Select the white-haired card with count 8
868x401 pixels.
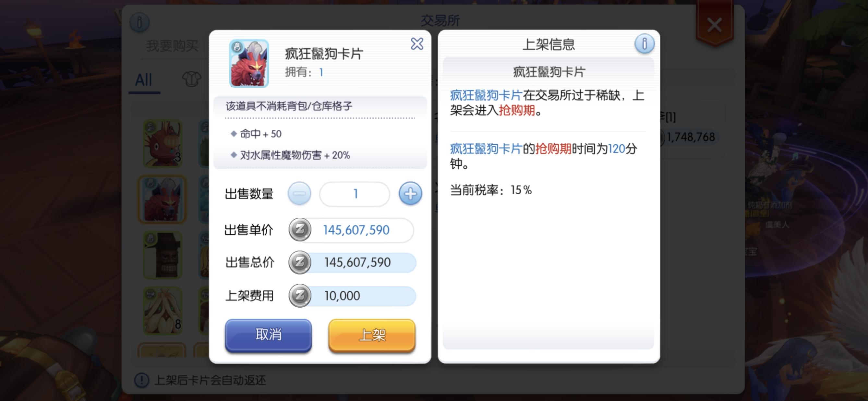pos(163,311)
